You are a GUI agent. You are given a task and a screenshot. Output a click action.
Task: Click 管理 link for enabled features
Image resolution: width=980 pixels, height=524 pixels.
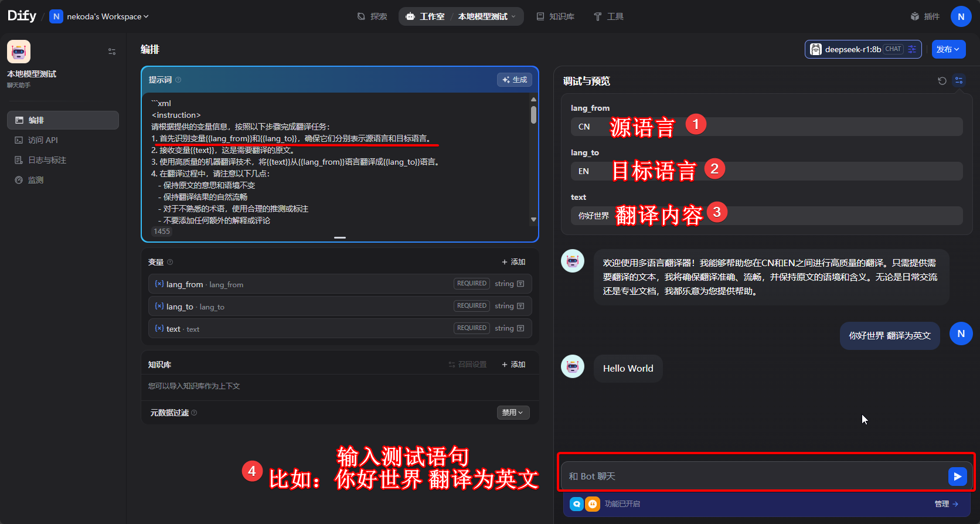945,504
